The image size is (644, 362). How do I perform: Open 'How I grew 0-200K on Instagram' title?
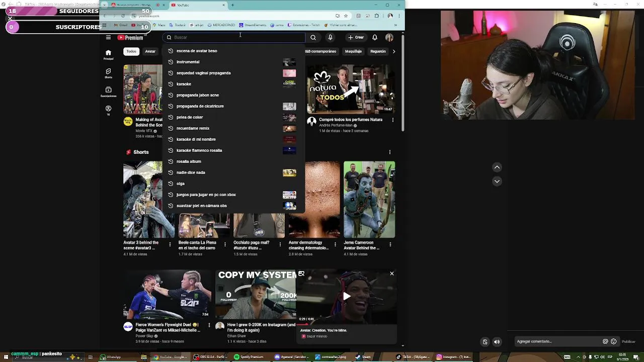tap(261, 327)
